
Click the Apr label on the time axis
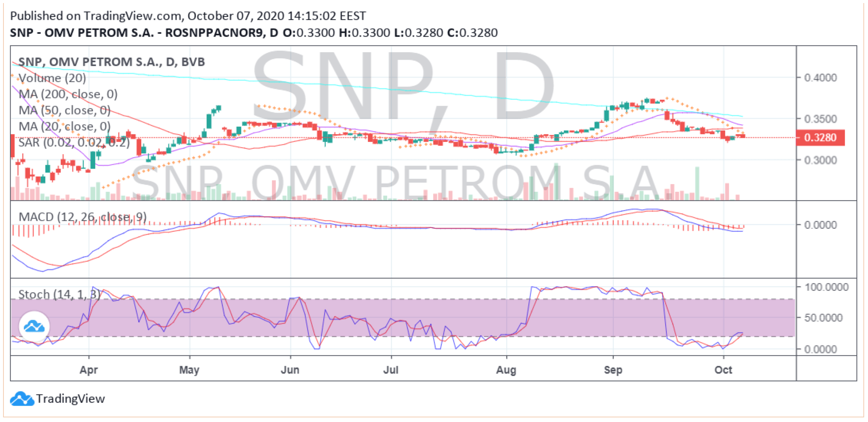[x=88, y=370]
